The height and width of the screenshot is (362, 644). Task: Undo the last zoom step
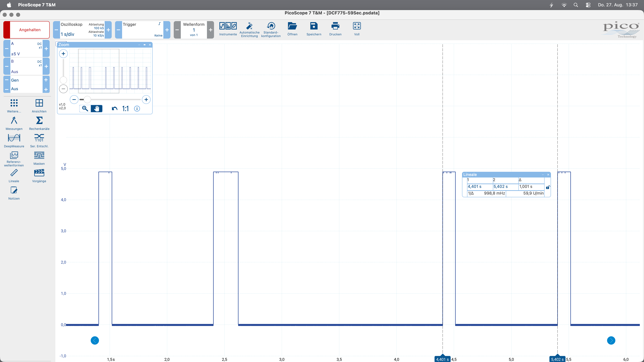pos(115,109)
